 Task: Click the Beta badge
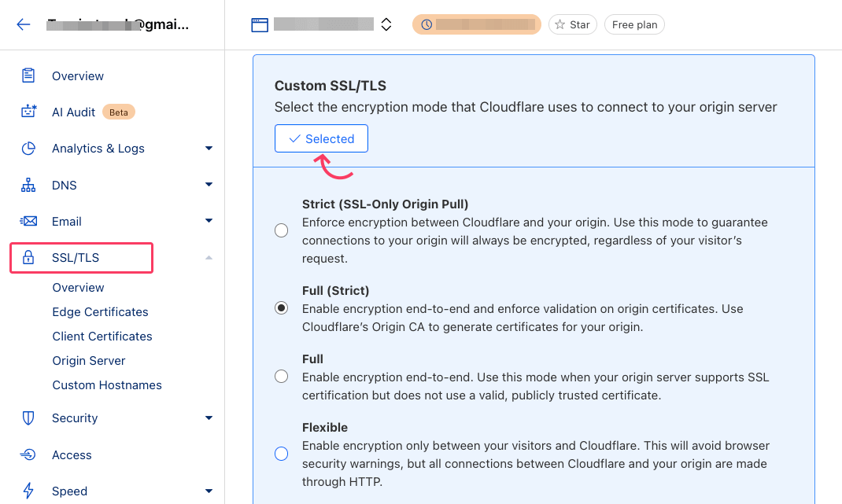[119, 112]
